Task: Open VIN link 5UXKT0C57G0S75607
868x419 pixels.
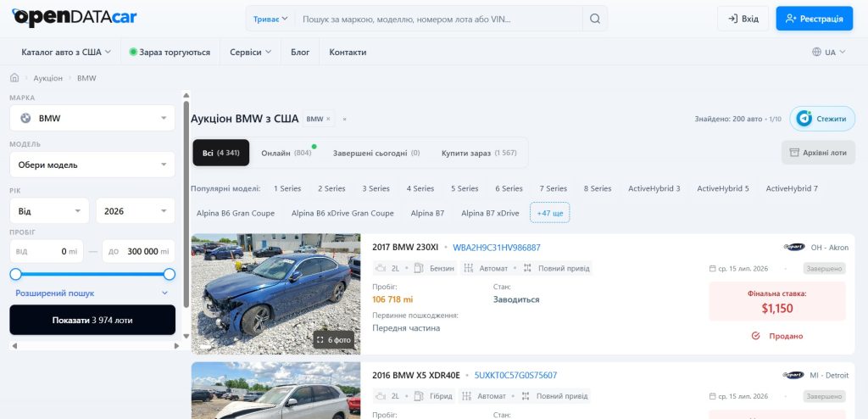Action: coord(515,375)
